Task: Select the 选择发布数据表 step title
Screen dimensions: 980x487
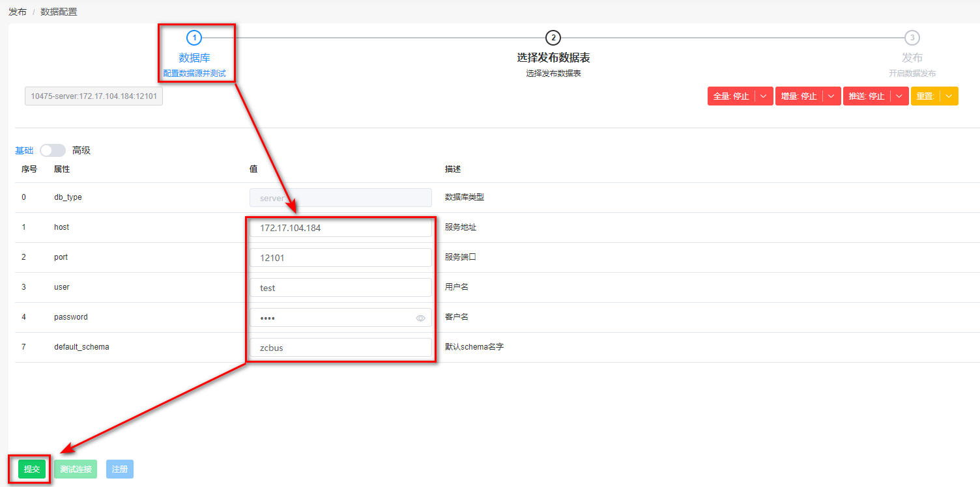Action: click(553, 58)
